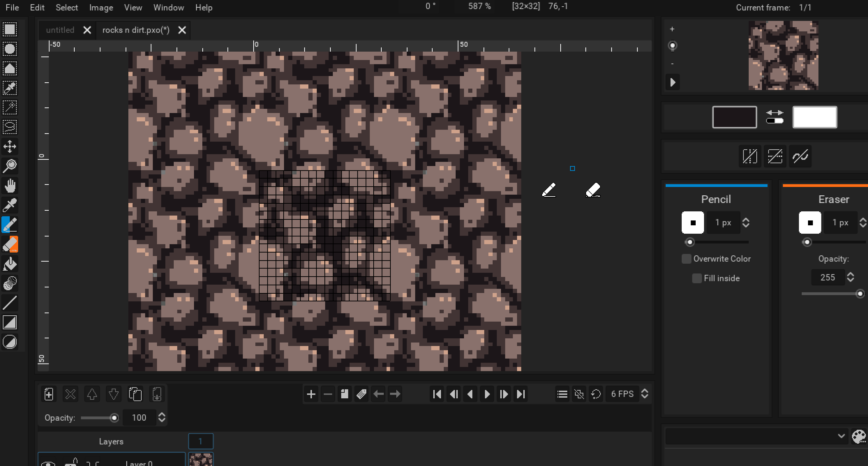Play the animation forward

pos(487,394)
